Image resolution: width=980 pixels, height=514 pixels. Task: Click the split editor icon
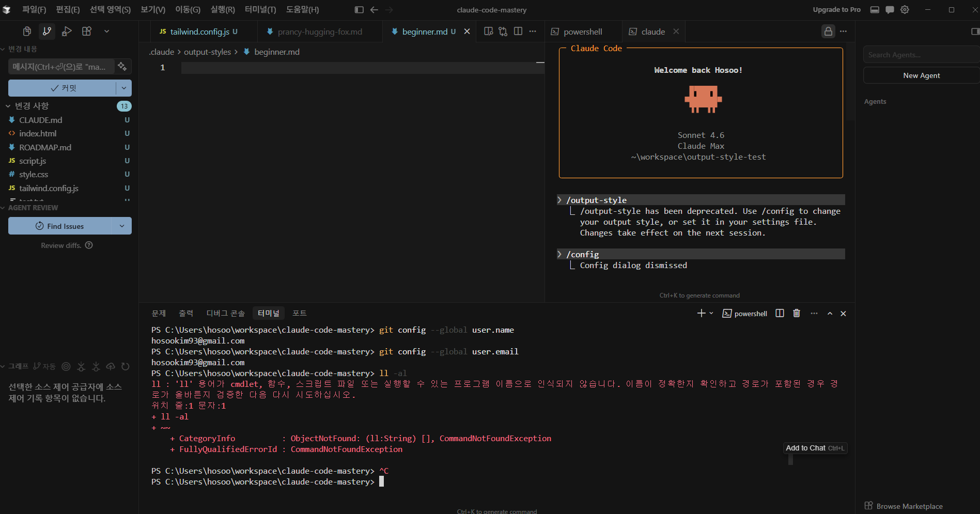coord(518,32)
